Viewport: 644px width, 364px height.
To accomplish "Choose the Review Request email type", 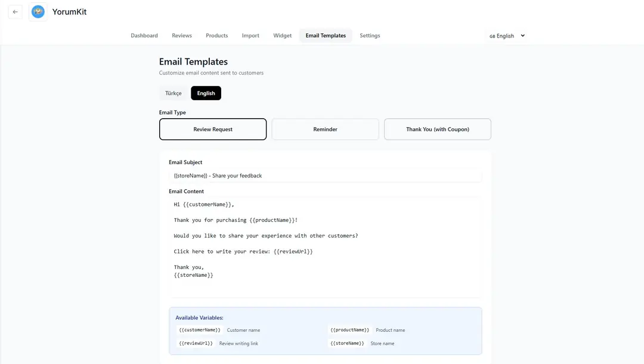I will click(x=213, y=129).
